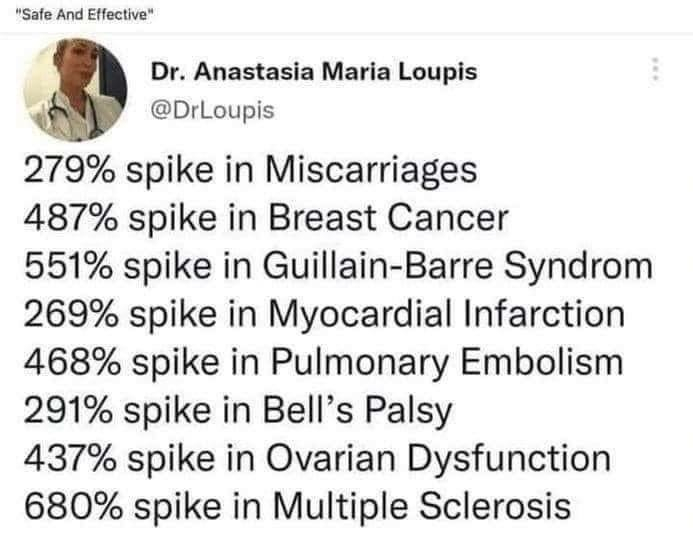Open the Dr. Anastasia Maria Loupis display name

[x=314, y=71]
